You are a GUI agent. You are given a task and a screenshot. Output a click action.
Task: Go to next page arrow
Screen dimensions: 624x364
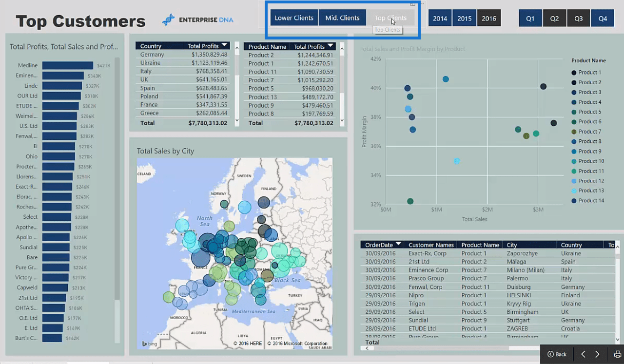click(597, 354)
